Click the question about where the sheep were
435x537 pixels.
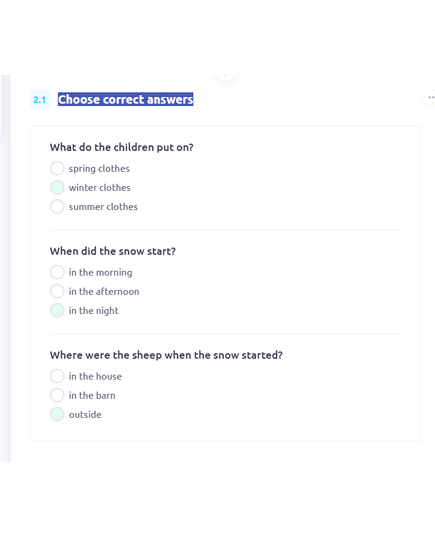click(166, 355)
